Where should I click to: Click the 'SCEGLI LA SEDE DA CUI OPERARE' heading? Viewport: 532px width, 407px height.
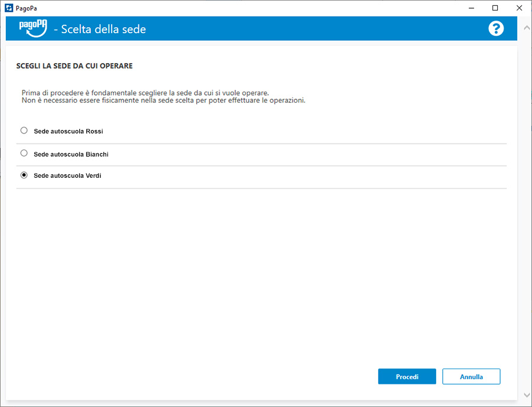[74, 66]
